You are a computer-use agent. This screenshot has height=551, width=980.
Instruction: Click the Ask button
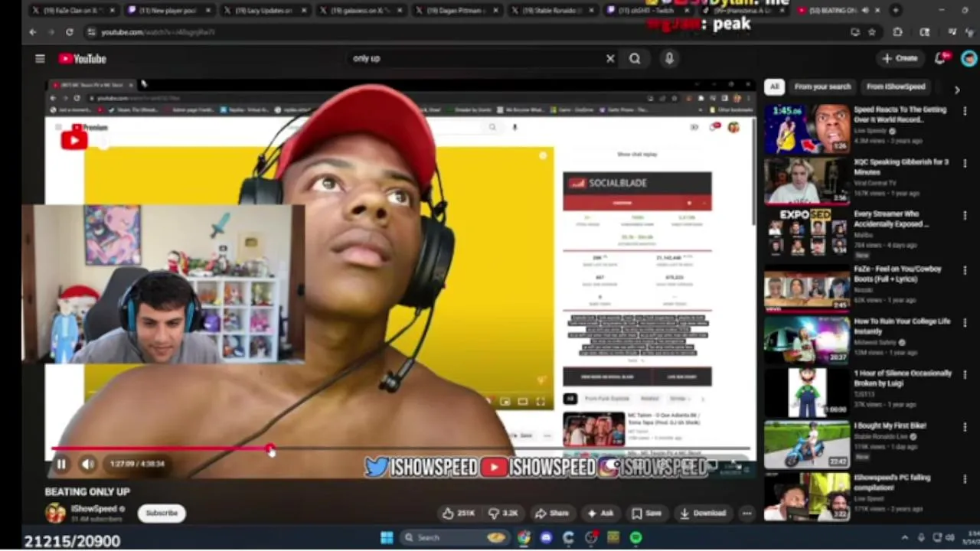(601, 513)
